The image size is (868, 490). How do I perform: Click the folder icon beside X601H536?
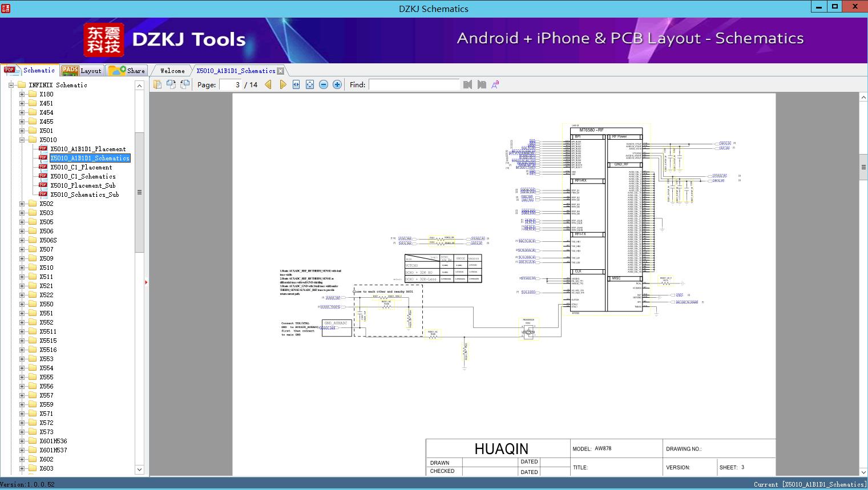(x=33, y=441)
